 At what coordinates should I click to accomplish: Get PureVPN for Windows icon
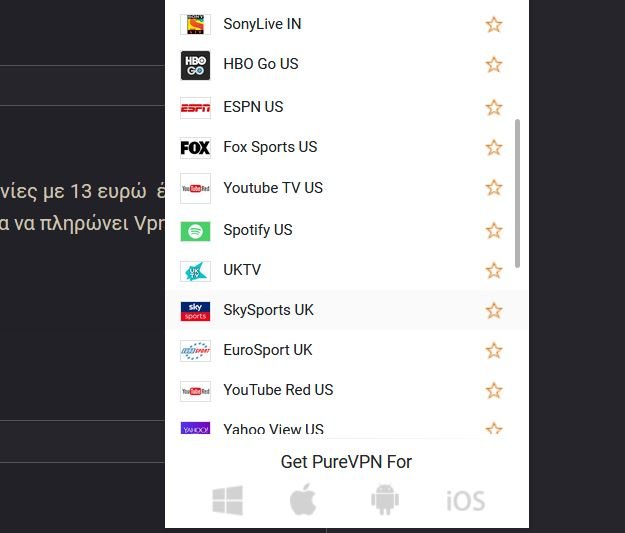pyautogui.click(x=228, y=500)
